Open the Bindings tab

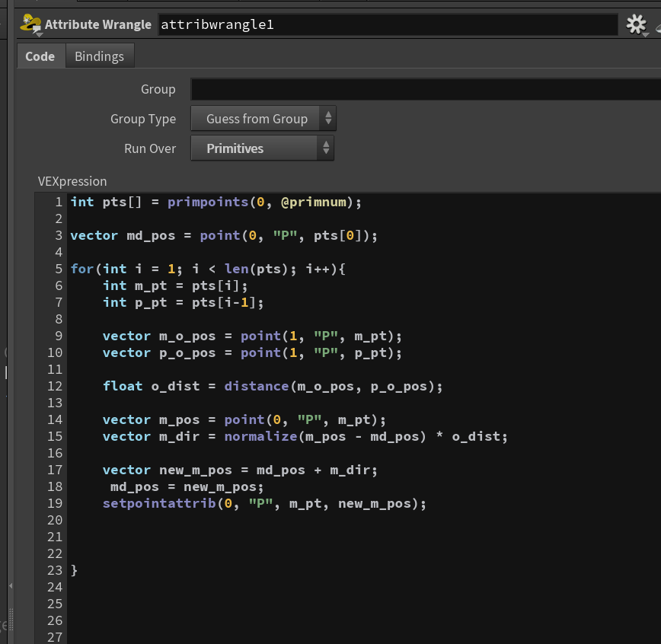click(100, 56)
